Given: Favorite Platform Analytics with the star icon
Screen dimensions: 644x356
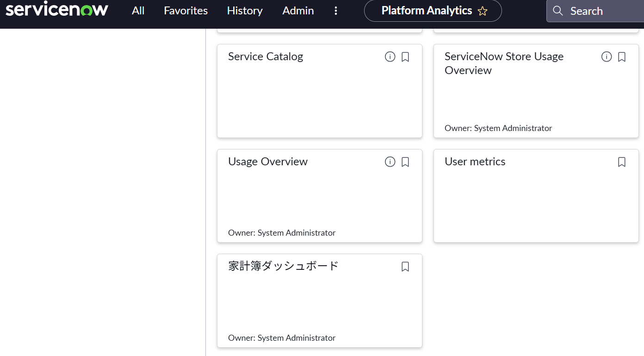Looking at the screenshot, I should (x=483, y=11).
